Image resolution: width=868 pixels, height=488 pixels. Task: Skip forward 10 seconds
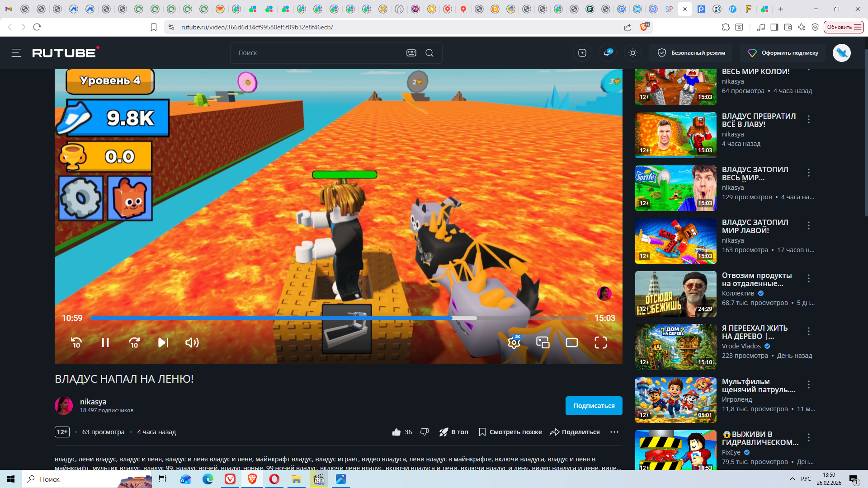coord(134,343)
